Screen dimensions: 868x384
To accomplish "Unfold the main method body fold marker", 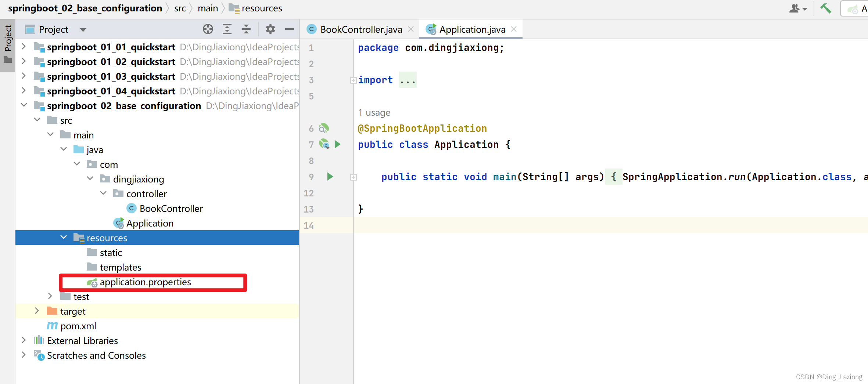I will tap(353, 177).
